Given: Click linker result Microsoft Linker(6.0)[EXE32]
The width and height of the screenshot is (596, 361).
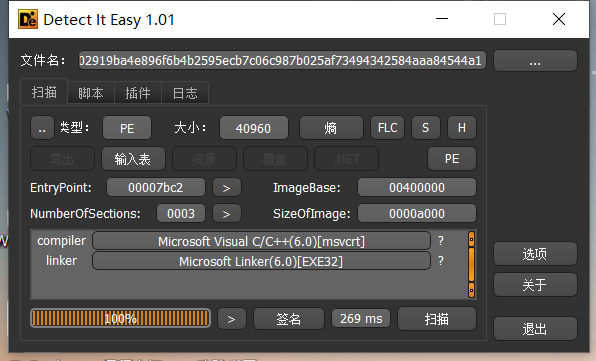Looking at the screenshot, I should point(262,261).
